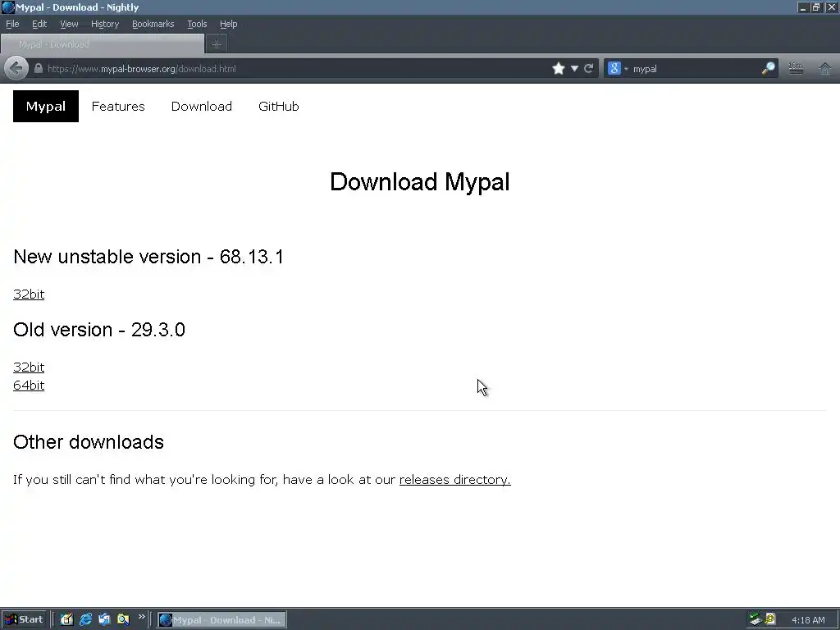Select Mypal taskbar window button

click(x=221, y=620)
